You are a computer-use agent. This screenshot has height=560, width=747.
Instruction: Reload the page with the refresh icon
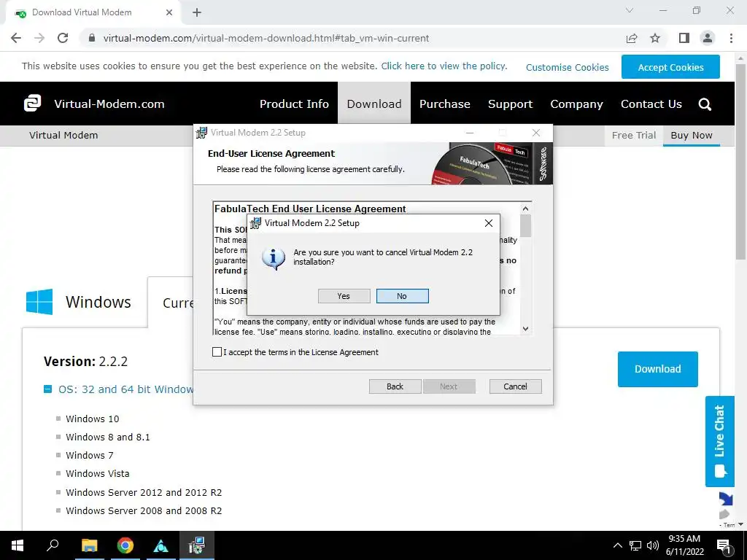(x=63, y=38)
